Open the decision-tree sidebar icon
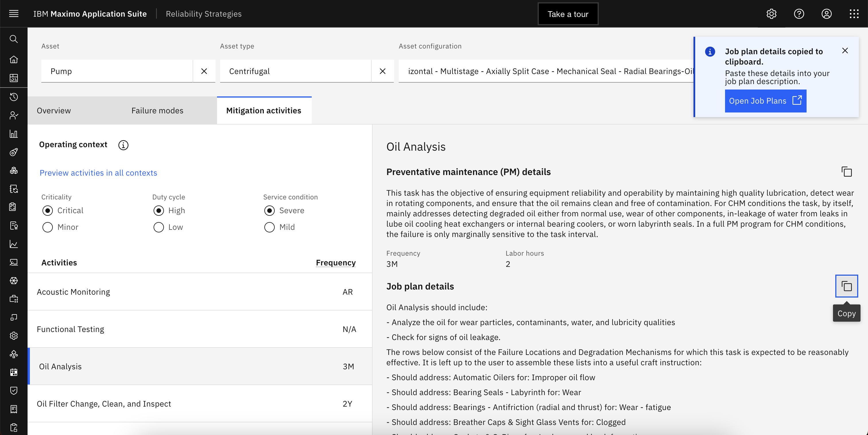This screenshot has height=435, width=868. (x=13, y=354)
